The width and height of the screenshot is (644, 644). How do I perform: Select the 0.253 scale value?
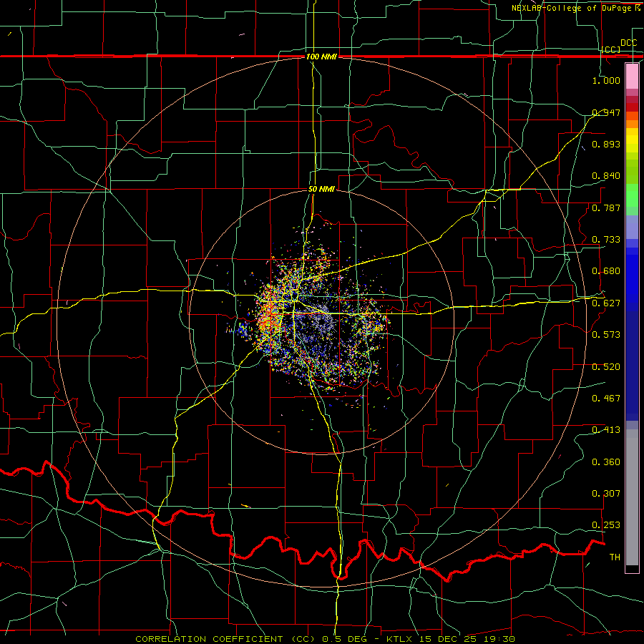[606, 525]
